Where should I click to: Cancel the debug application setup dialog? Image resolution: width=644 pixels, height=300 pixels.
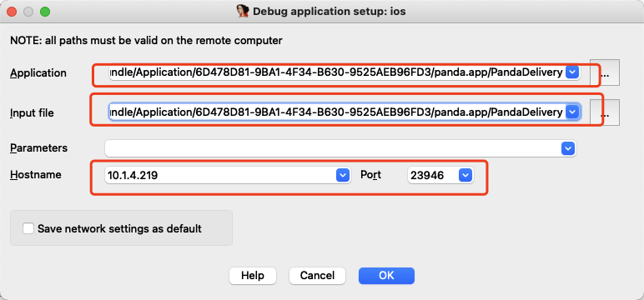pyautogui.click(x=317, y=275)
